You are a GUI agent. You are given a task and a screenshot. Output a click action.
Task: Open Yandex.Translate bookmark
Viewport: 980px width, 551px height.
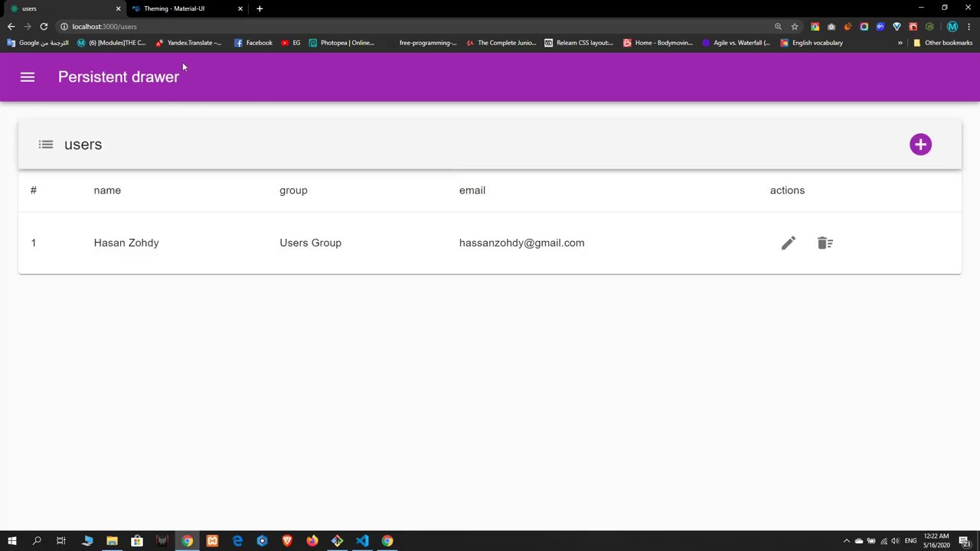(x=188, y=43)
